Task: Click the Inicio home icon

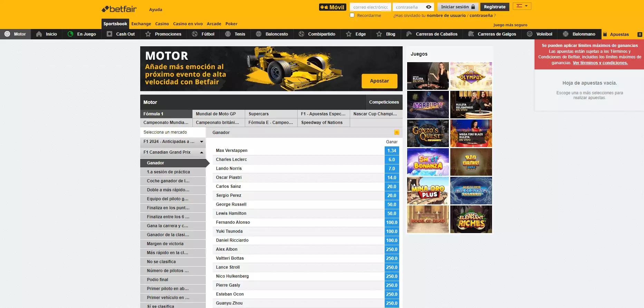Action: point(39,34)
